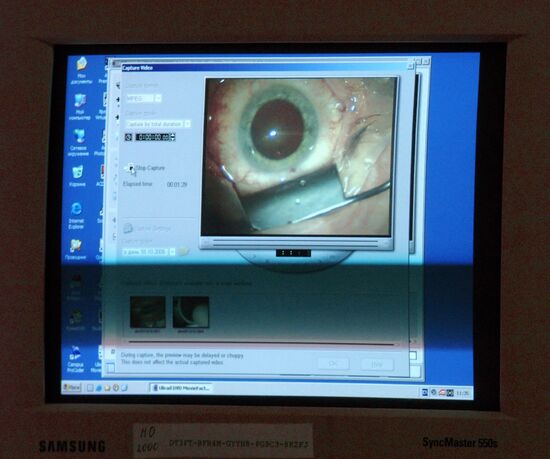This screenshot has height=459, width=550.
Task: Click the Internet Explorer quick launch icon
Action: click(x=99, y=388)
